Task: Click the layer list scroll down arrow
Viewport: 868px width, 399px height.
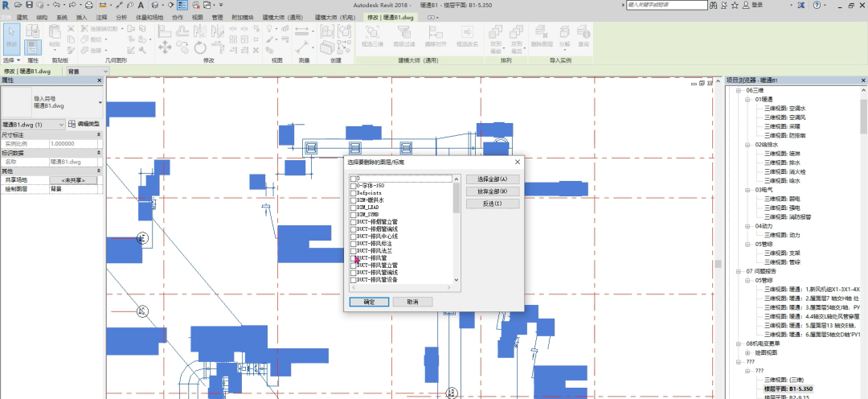Action: [x=457, y=280]
